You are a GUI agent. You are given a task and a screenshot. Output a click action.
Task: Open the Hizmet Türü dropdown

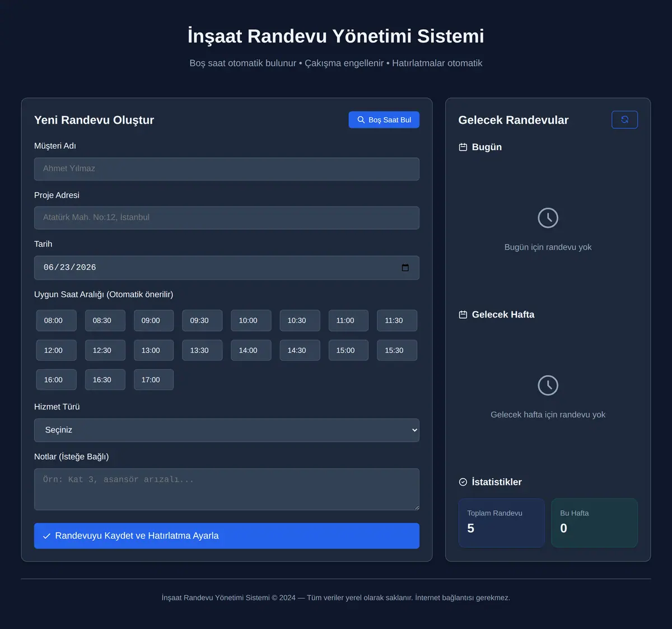point(227,430)
